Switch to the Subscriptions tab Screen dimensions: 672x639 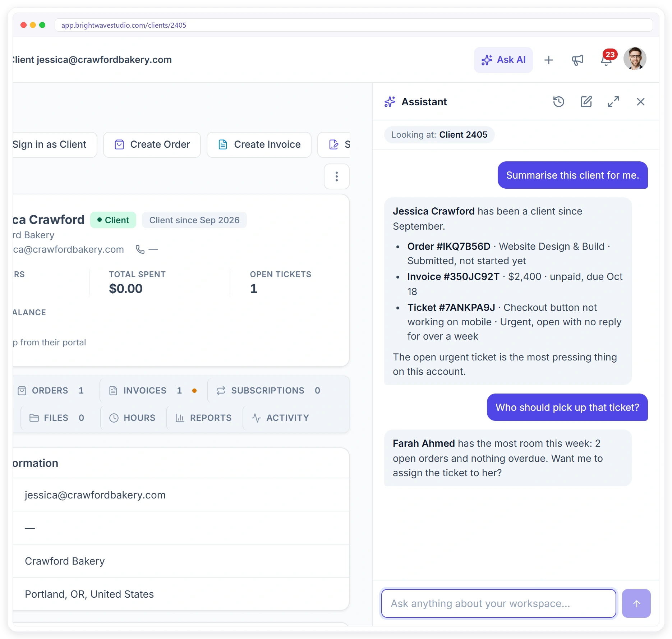(268, 390)
